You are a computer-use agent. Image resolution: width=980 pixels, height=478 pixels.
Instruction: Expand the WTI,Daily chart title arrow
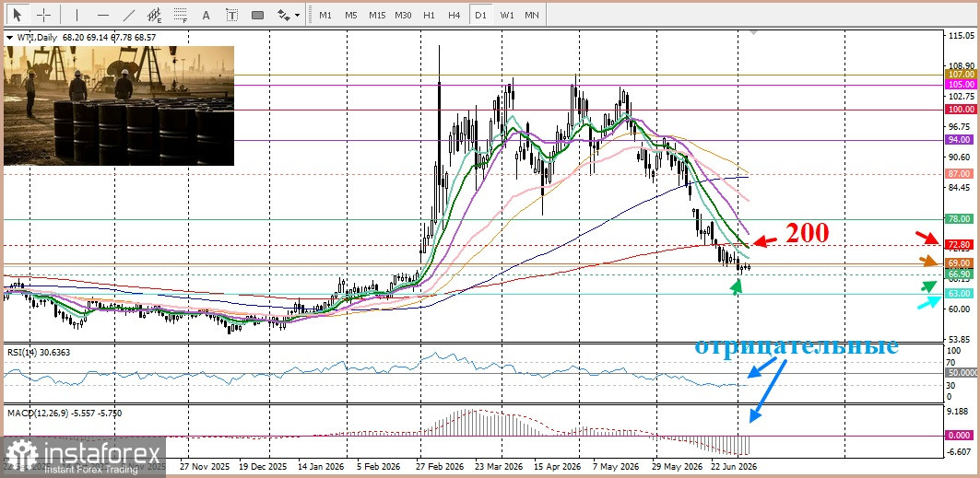(9, 38)
